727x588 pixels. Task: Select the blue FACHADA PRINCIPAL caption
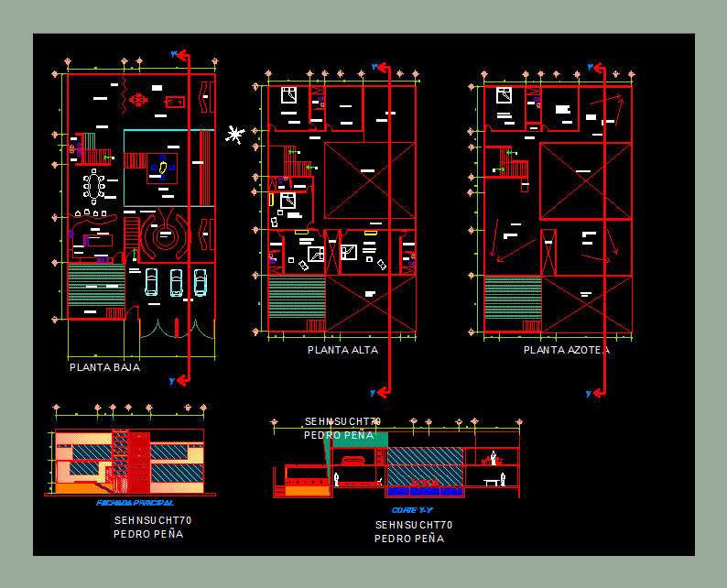pos(135,503)
